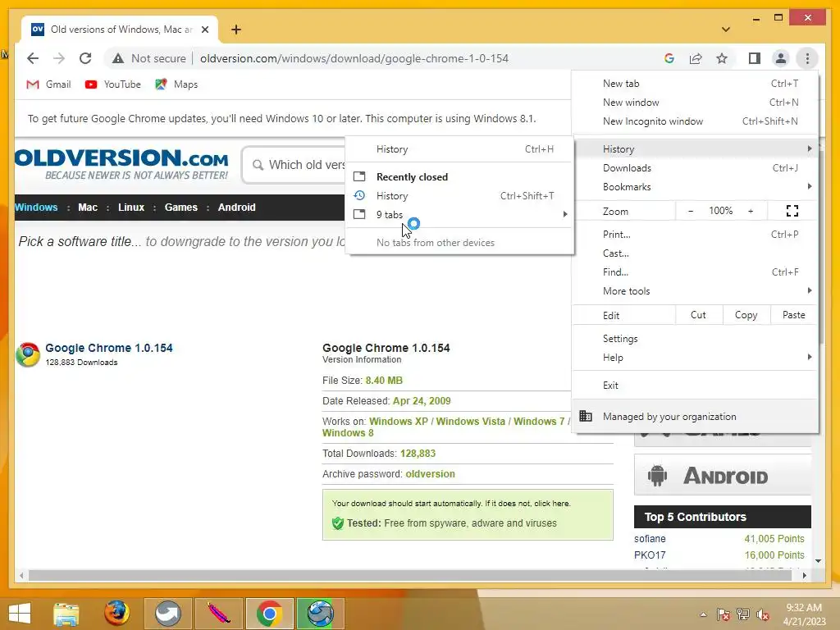The height and width of the screenshot is (630, 840).
Task: Open the Gmail bookmark
Action: 48,84
